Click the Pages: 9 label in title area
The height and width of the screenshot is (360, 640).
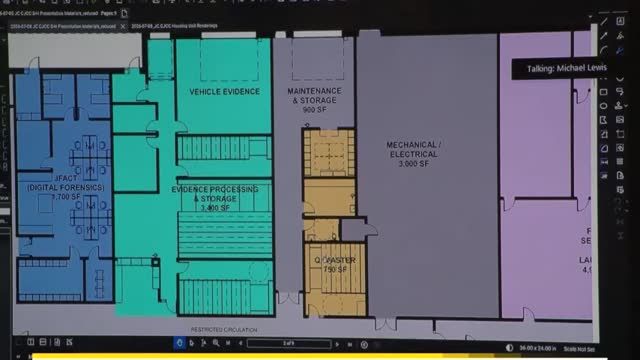tap(109, 13)
